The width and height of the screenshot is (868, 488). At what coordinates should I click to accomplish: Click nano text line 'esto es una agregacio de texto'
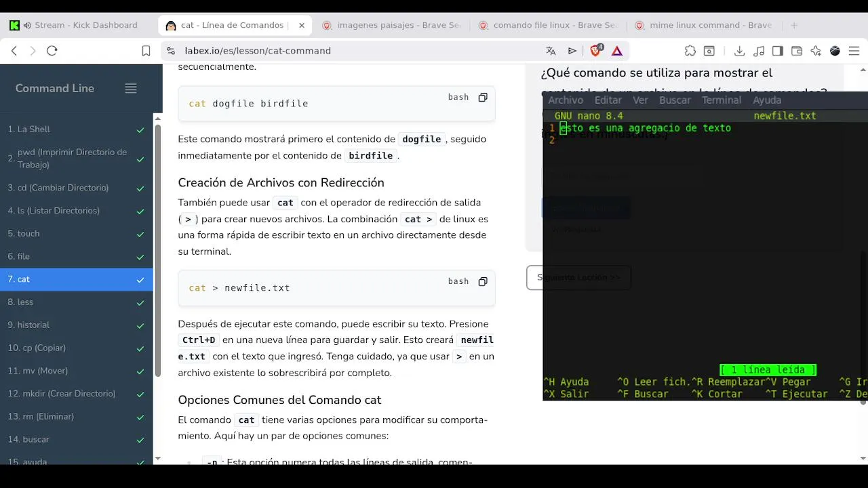tap(646, 128)
